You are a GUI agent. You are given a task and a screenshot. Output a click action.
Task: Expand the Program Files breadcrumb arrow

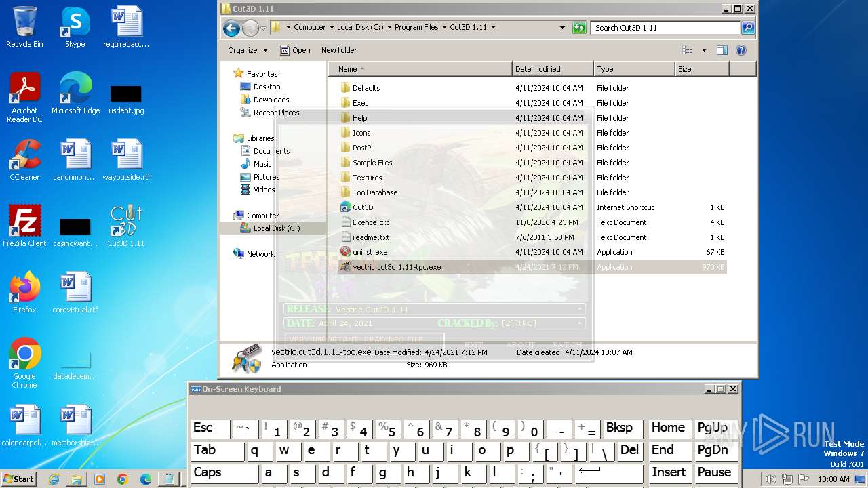pos(444,28)
